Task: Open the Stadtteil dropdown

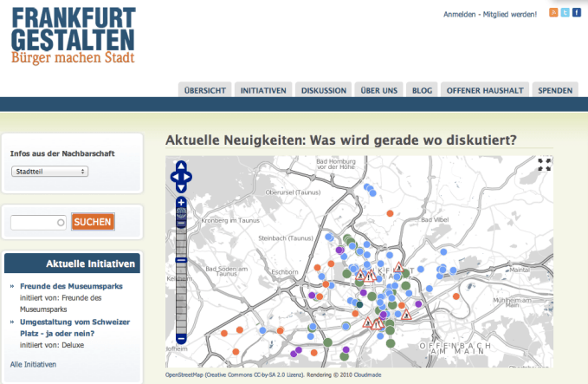Action: [50, 172]
